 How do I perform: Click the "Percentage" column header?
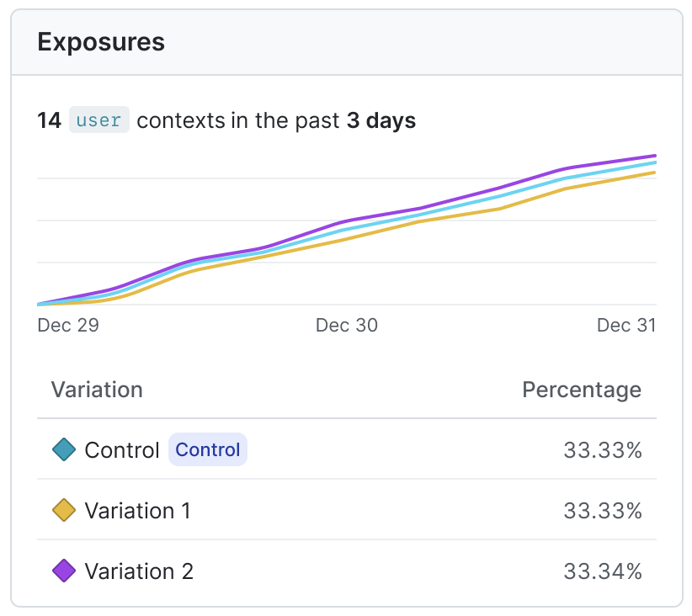(582, 390)
